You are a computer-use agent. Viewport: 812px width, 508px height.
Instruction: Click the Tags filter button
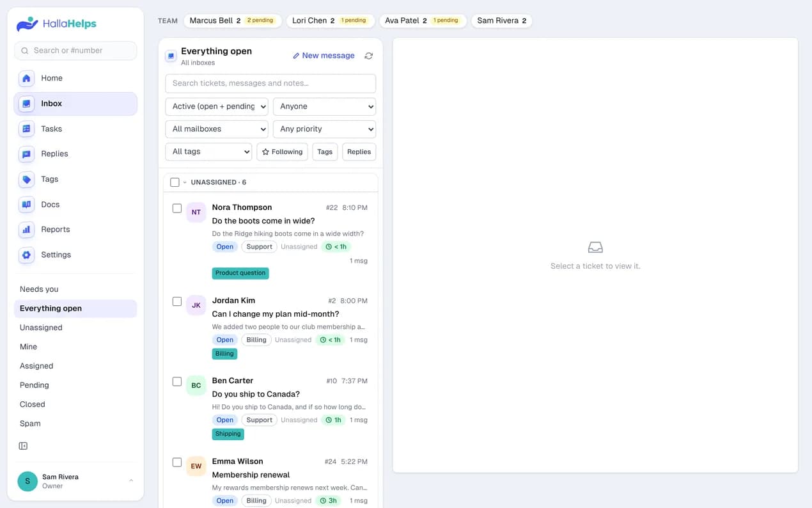coord(325,152)
